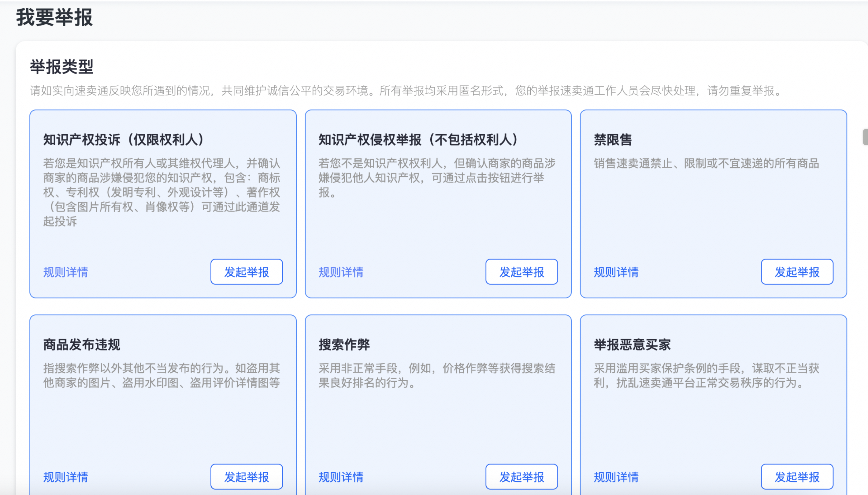Click the 禁限售 card title
The height and width of the screenshot is (495, 868).
613,140
